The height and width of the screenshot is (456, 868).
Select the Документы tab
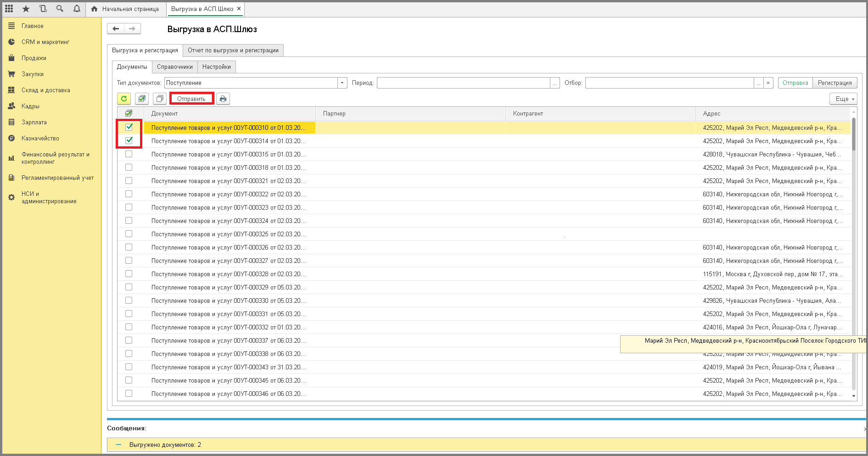pyautogui.click(x=132, y=67)
